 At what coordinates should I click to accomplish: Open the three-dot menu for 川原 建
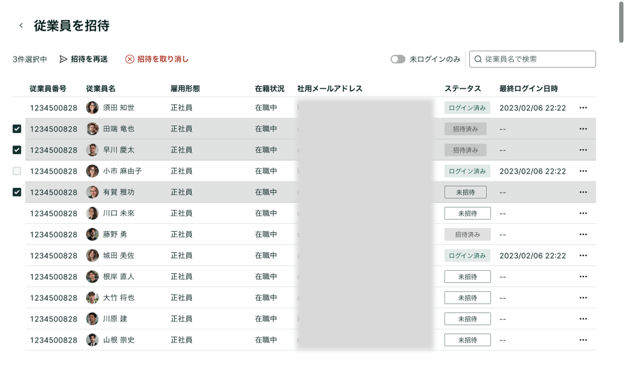(583, 319)
